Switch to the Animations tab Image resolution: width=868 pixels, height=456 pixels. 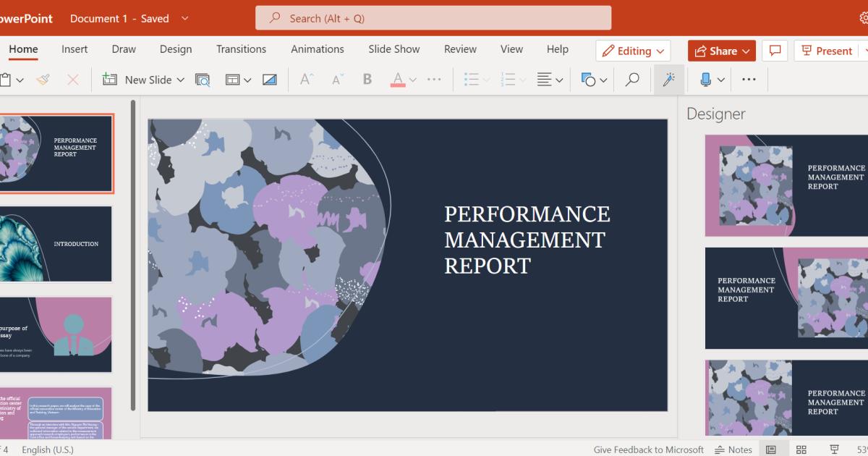(x=317, y=48)
